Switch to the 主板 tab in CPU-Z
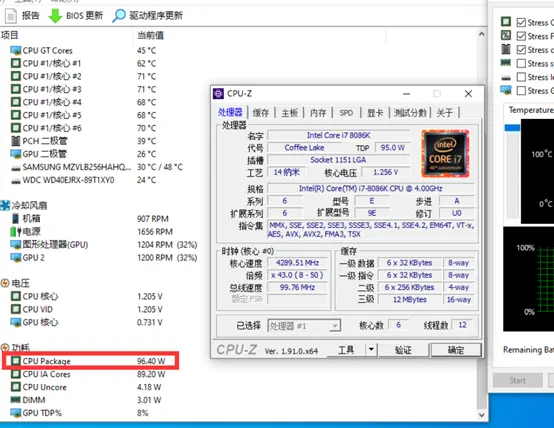Screen dimensions: 554x428 click(290, 113)
